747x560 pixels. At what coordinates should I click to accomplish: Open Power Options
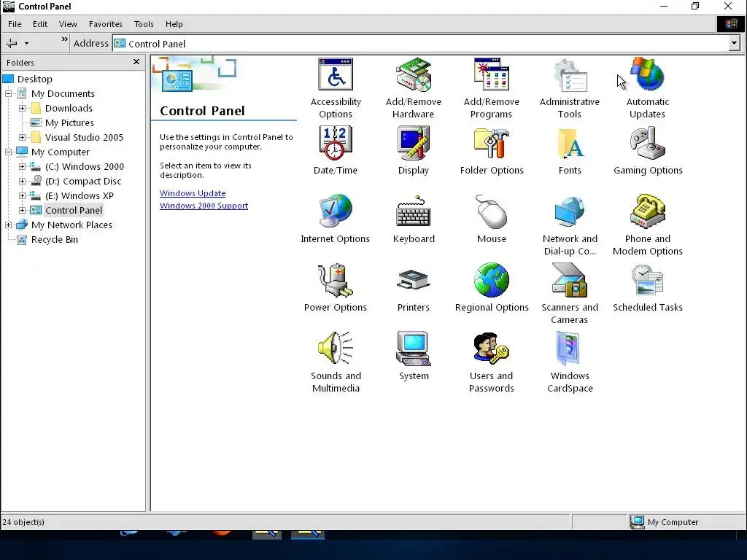pyautogui.click(x=336, y=280)
